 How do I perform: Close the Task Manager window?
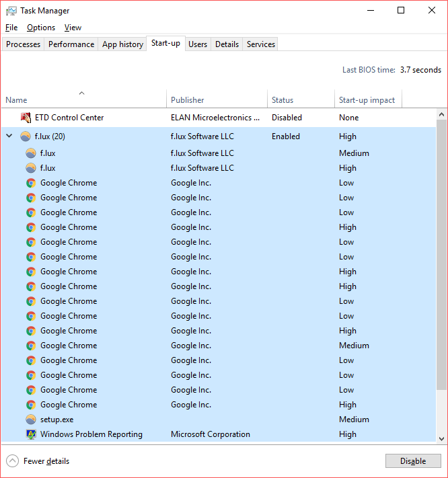(x=432, y=10)
